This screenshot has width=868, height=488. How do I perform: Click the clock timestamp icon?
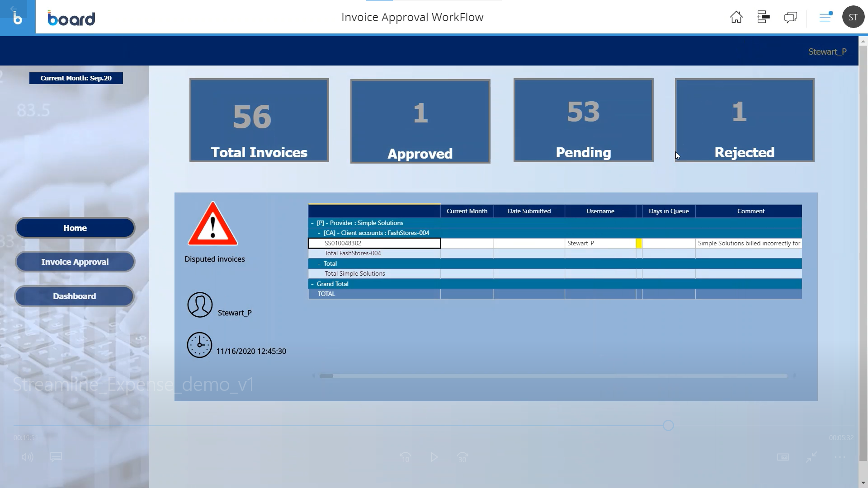[199, 345]
